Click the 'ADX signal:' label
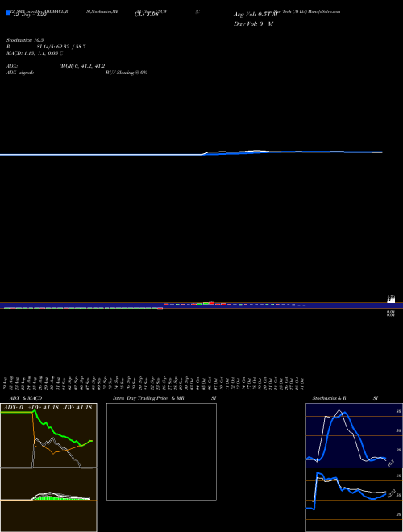 tap(20, 73)
